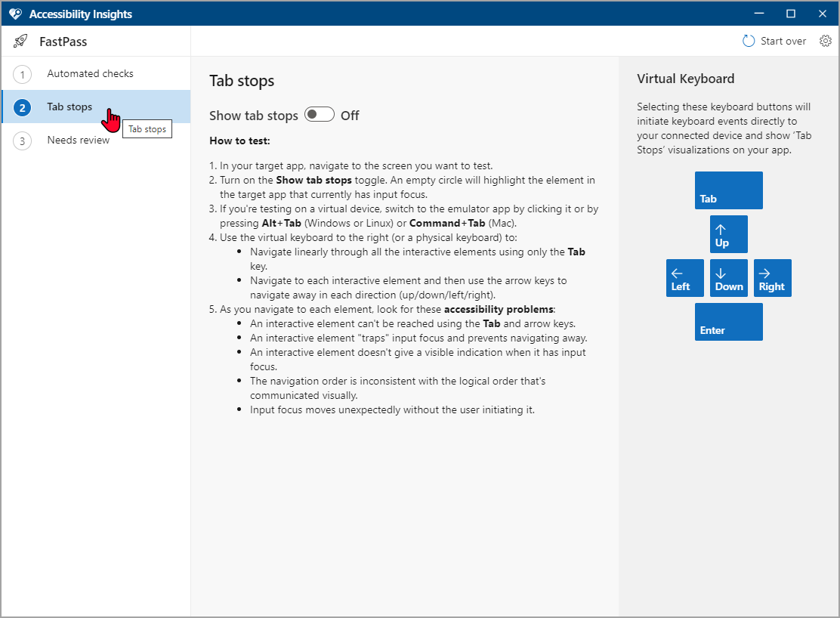Maximize the Accessibility Insights window
The width and height of the screenshot is (840, 618).
(791, 14)
